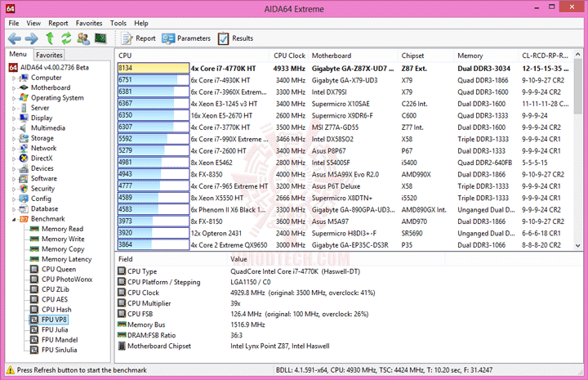This screenshot has width=588, height=380.
Task: Click the 3864 score bar
Action: pos(154,244)
